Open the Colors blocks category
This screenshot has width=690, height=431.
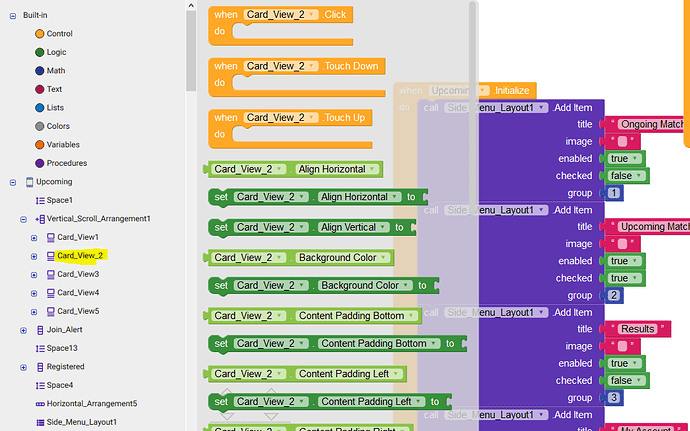click(x=59, y=126)
